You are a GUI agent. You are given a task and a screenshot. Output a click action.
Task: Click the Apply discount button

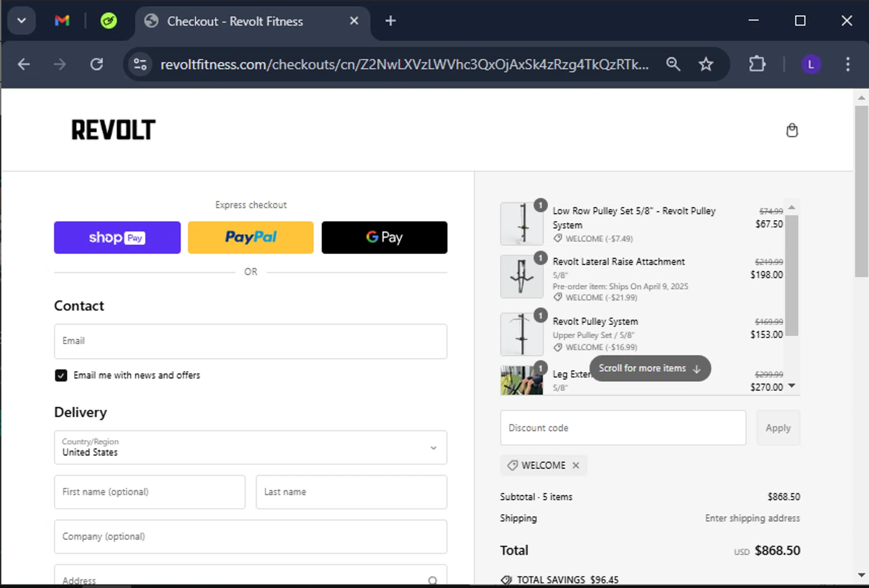(x=778, y=428)
